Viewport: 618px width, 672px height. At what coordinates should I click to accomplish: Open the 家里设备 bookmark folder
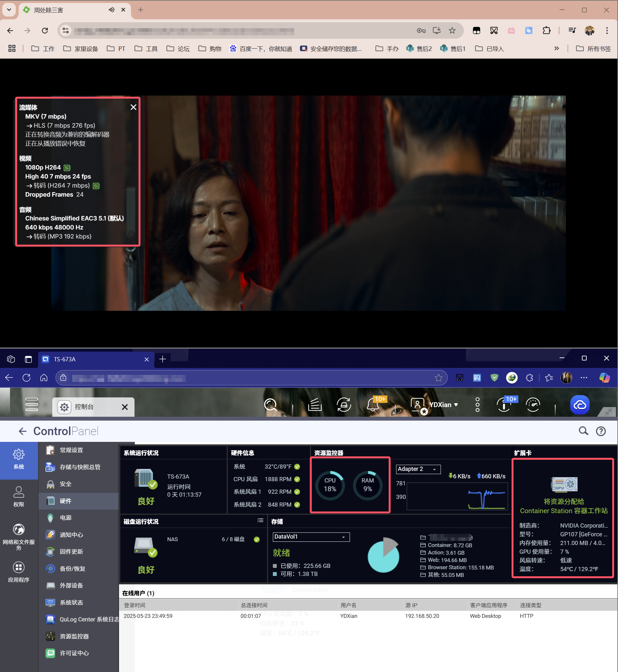(x=81, y=49)
